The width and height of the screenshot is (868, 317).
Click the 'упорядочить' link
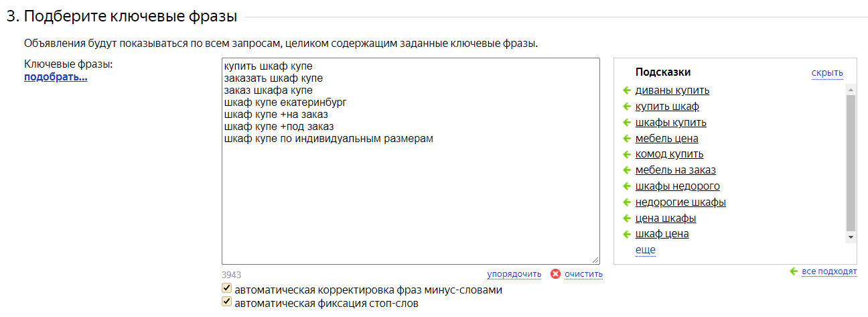coord(514,274)
